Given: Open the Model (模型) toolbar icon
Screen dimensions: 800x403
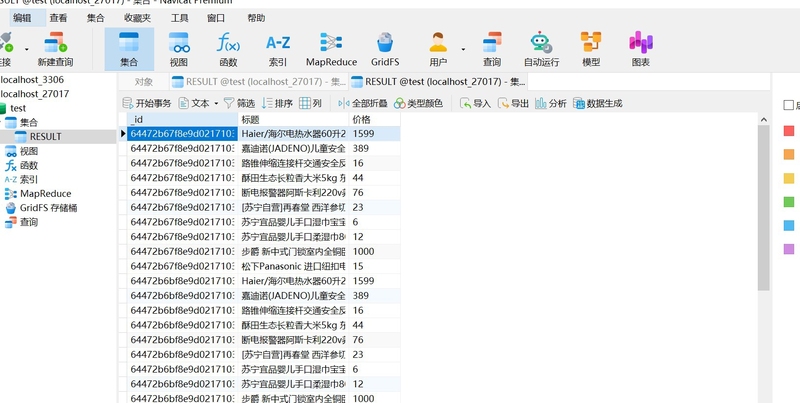Looking at the screenshot, I should [x=591, y=49].
